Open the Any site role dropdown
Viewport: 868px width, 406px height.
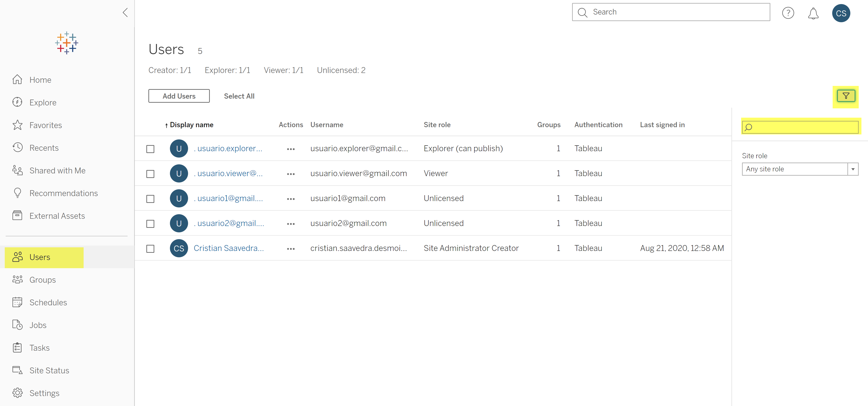(800, 169)
